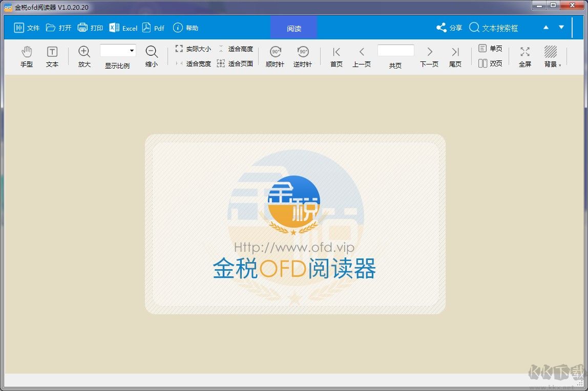
Task: Zoom out with the 缩小 icon
Action: coord(151,55)
